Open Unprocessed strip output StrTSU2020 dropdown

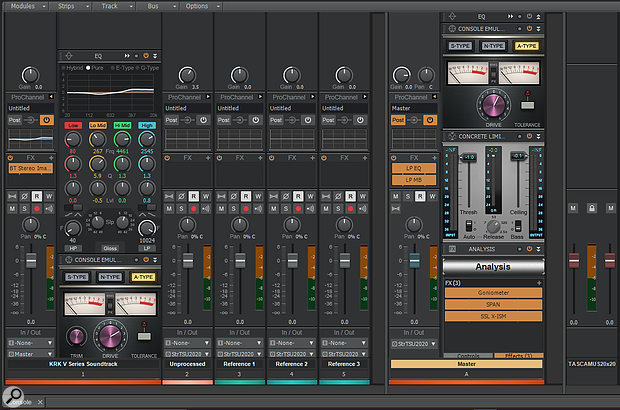187,354
